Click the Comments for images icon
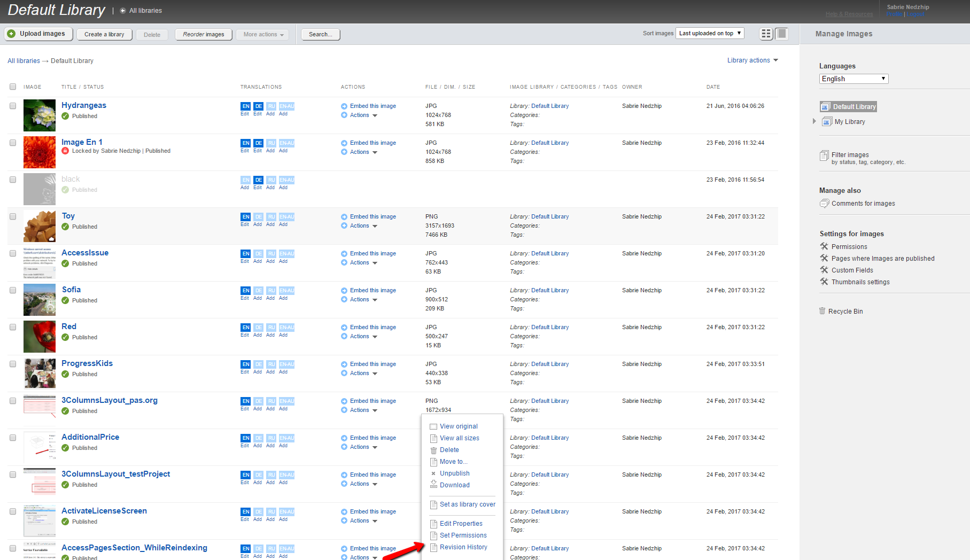 (x=825, y=204)
